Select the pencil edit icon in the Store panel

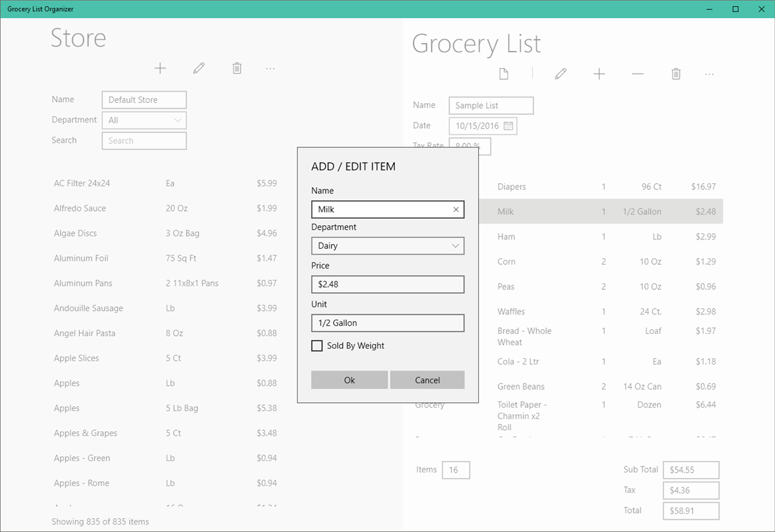click(198, 68)
